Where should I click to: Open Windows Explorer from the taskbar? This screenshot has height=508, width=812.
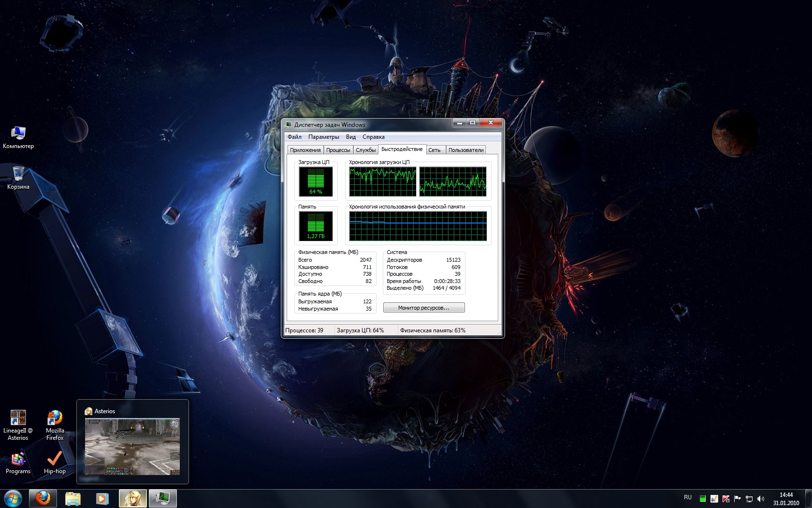73,498
